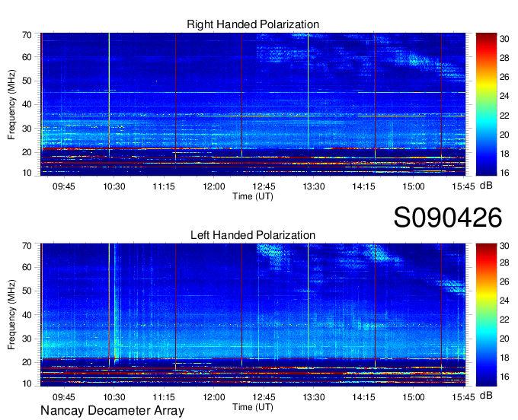This screenshot has height=420, width=518.
Task: Click 40 MHz tick on top plot
Action: 27,104
